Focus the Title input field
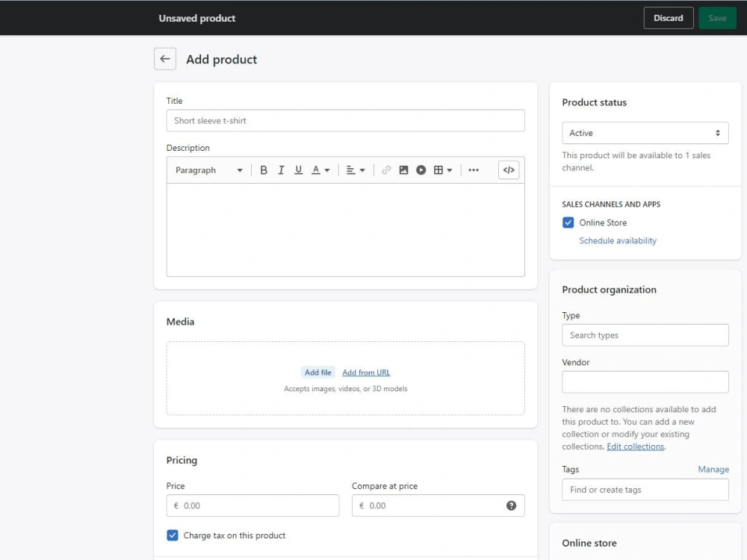Viewport: 747px width, 560px height. point(345,120)
